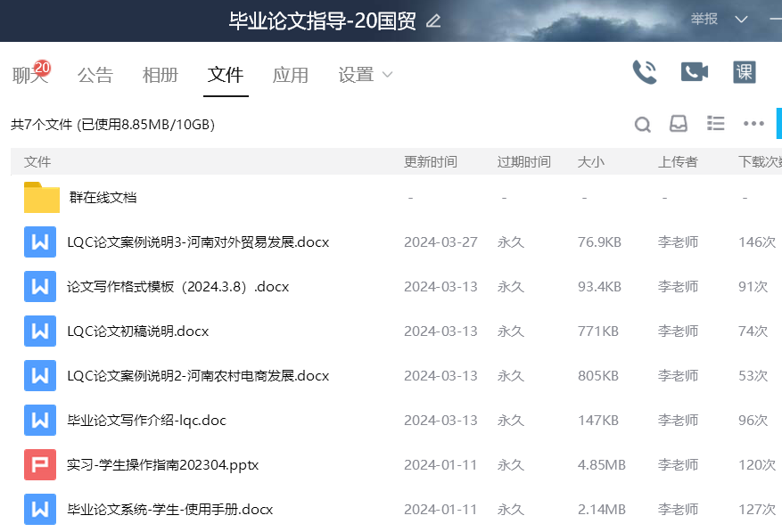Open the 公告 tab

pos(95,75)
